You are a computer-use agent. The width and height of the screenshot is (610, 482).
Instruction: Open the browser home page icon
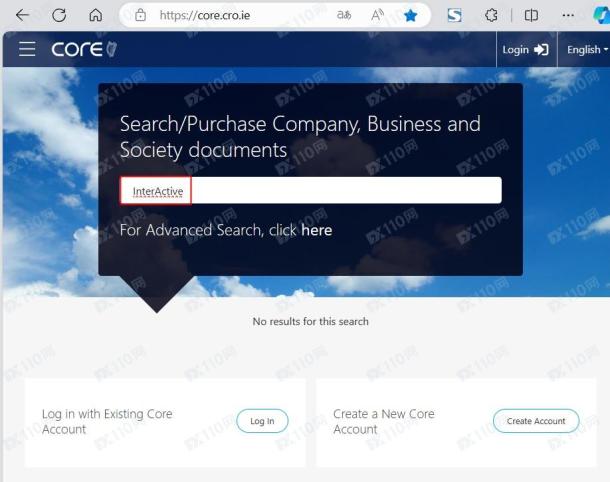click(96, 15)
